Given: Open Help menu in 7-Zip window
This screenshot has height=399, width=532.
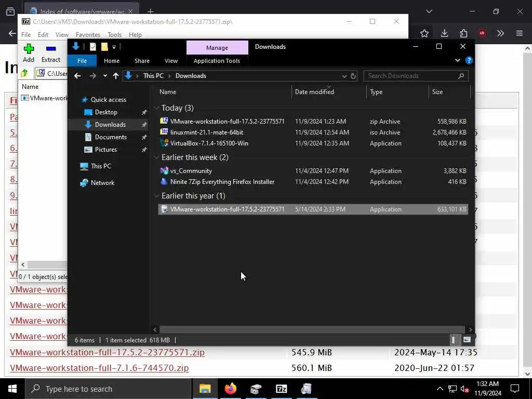Looking at the screenshot, I should pyautogui.click(x=135, y=35).
